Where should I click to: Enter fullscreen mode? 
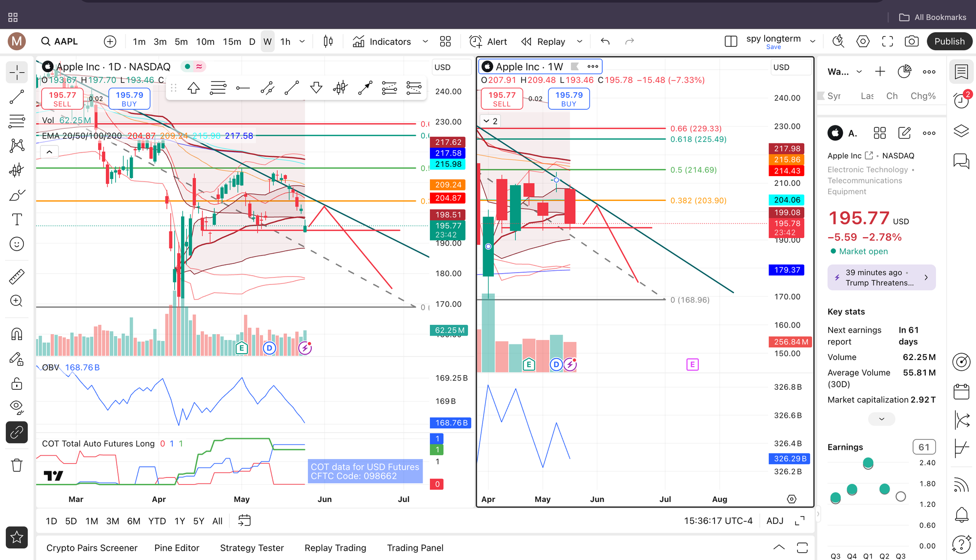[x=887, y=41]
